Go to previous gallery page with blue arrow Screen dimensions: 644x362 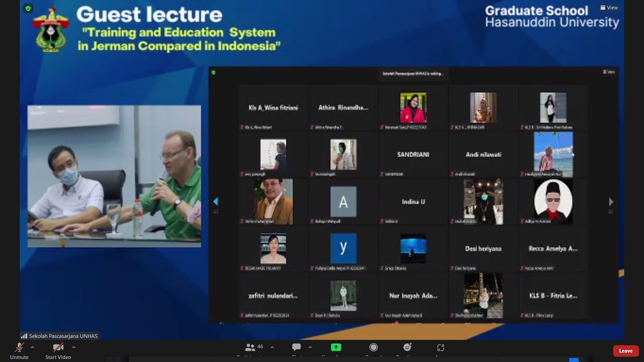(216, 202)
